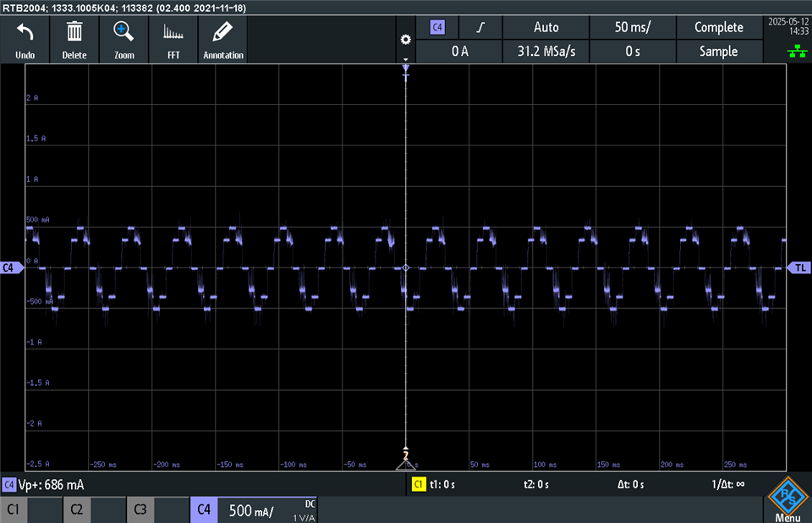The image size is (812, 523).
Task: Select the t1: 0 s cursor readout
Action: coord(442,485)
